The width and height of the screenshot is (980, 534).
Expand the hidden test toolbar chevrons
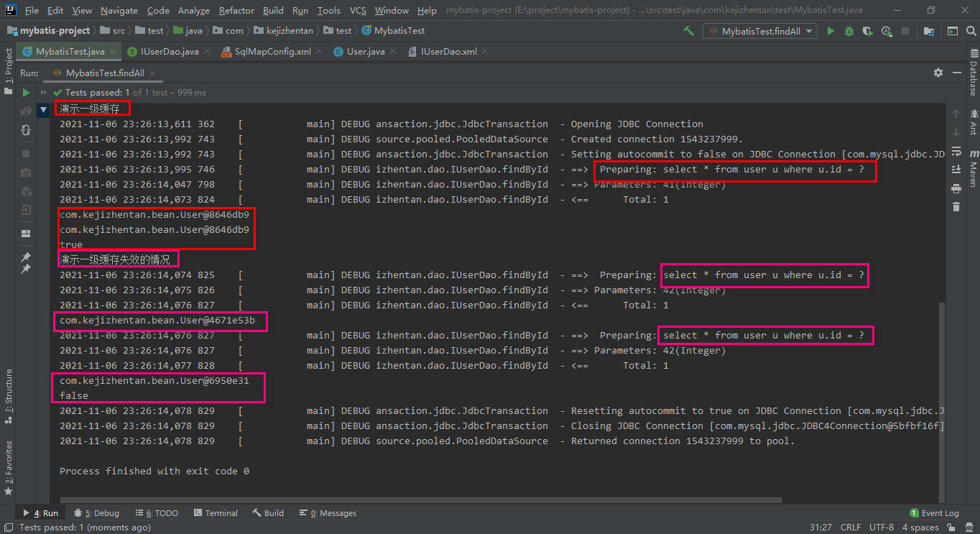[x=43, y=93]
